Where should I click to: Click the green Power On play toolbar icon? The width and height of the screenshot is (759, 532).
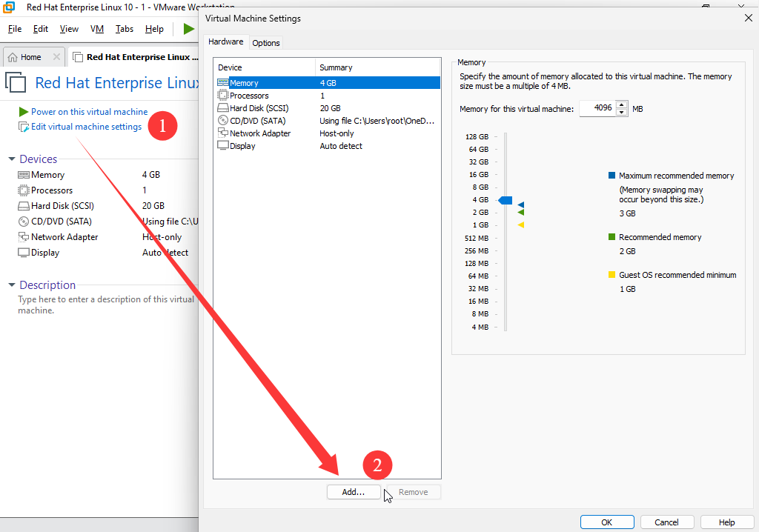[188, 29]
